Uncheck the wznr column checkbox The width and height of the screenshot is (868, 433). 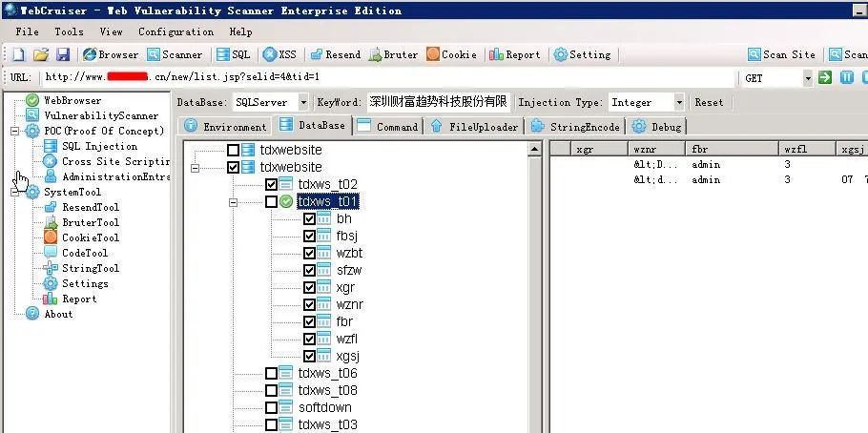pos(309,304)
